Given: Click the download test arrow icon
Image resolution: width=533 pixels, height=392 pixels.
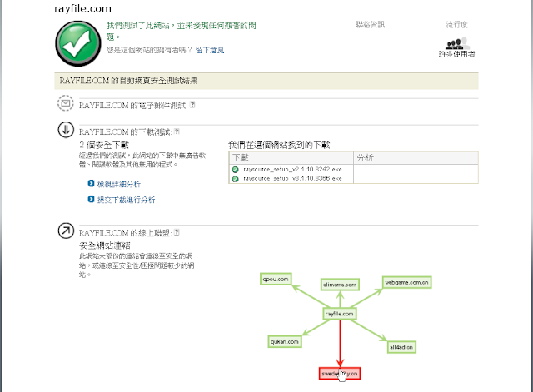Looking at the screenshot, I should pyautogui.click(x=66, y=130).
